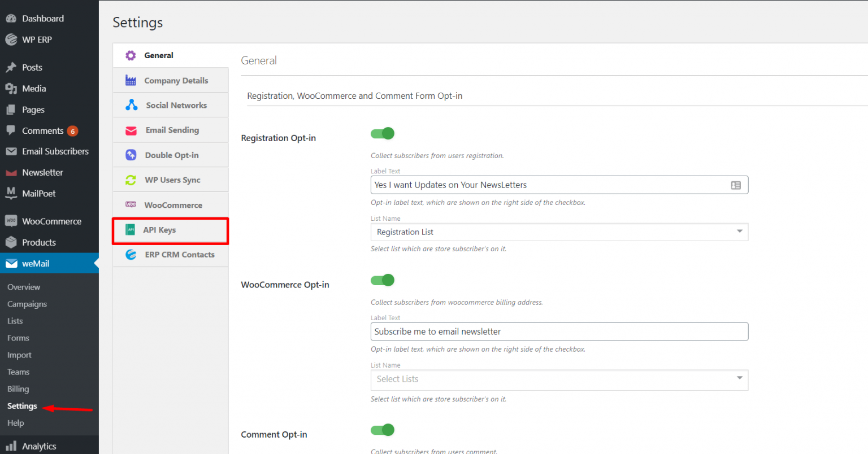This screenshot has height=454, width=868.
Task: Toggle the Comment Opt-in switch
Action: [383, 430]
